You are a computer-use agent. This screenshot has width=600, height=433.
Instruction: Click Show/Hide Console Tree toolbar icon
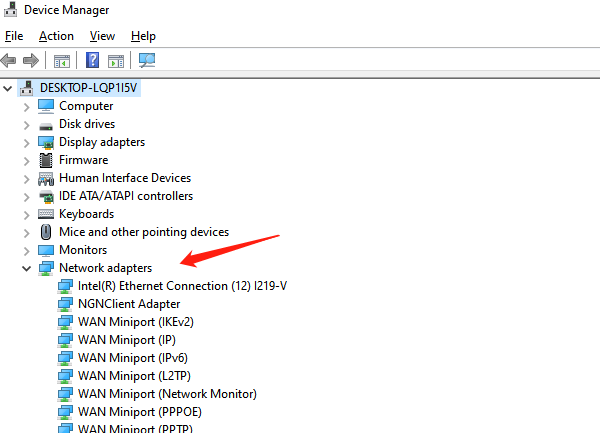pyautogui.click(x=62, y=61)
